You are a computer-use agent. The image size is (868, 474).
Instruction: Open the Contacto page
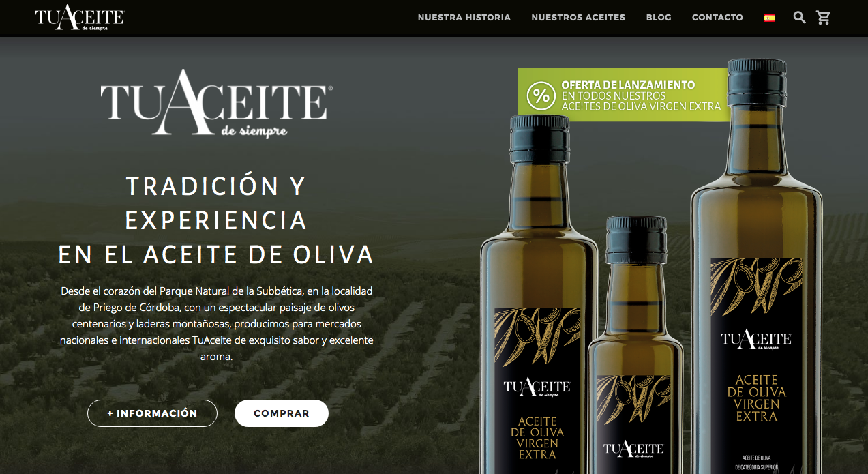[x=717, y=18]
